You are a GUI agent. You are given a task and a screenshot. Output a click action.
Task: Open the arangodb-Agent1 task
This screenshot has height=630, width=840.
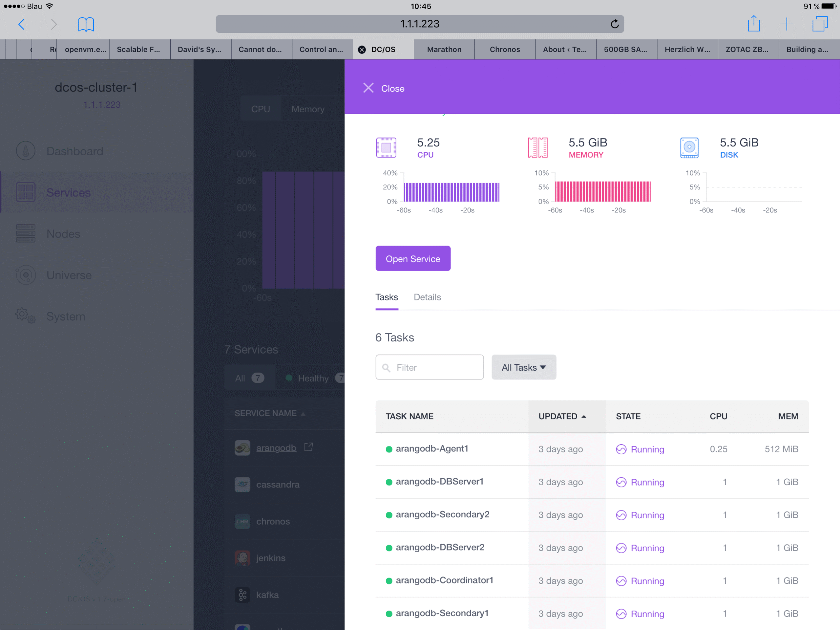(432, 448)
